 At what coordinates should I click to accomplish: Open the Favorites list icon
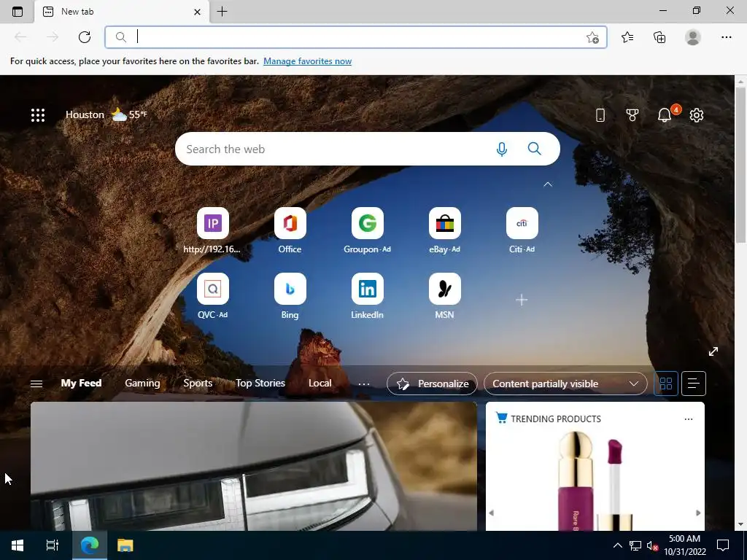point(627,37)
